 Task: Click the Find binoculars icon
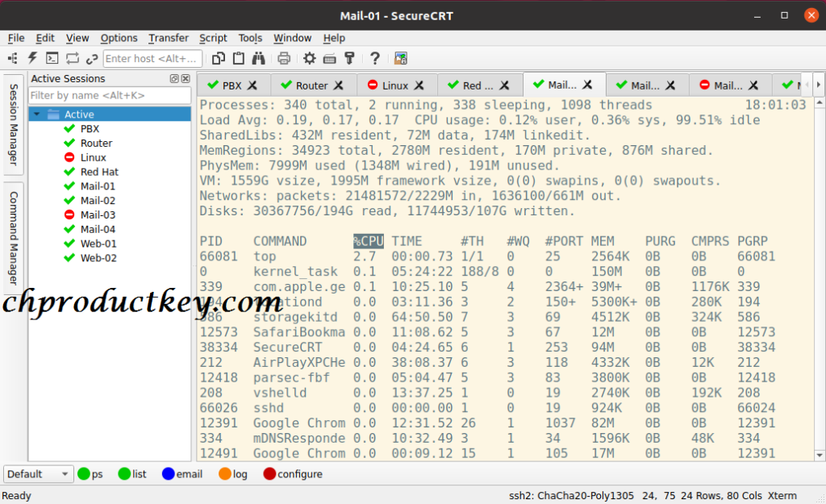pos(259,58)
